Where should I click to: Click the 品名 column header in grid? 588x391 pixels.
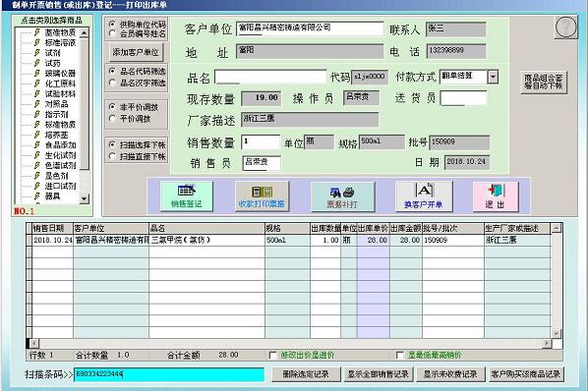coord(206,228)
